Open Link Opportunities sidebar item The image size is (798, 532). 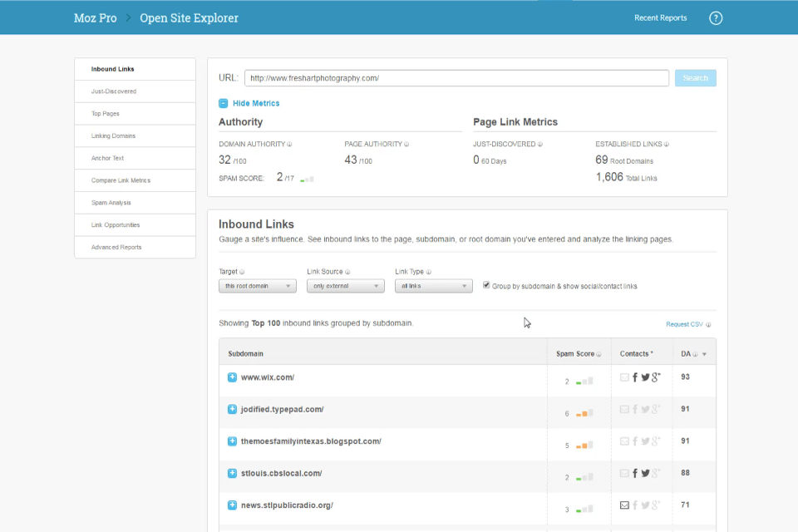point(135,225)
